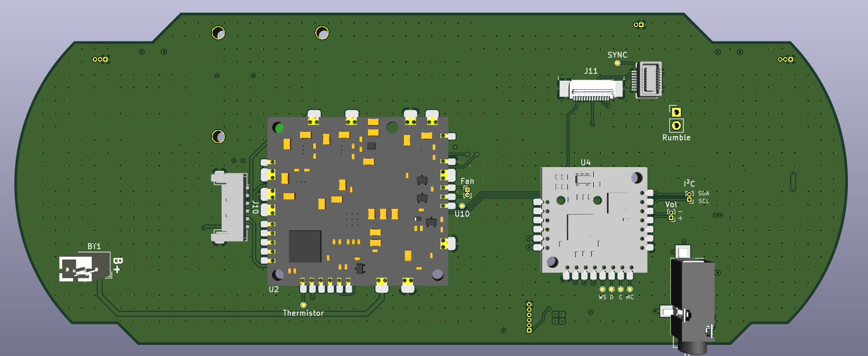Click the small square four-pad footprint
Image resolution: width=868 pixels, height=356 pixels.
click(x=558, y=317)
